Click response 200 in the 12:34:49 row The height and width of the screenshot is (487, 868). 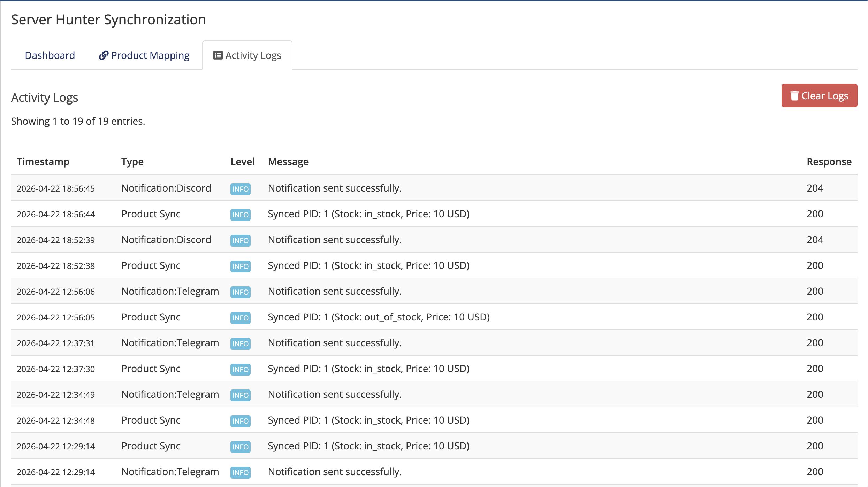(x=815, y=394)
